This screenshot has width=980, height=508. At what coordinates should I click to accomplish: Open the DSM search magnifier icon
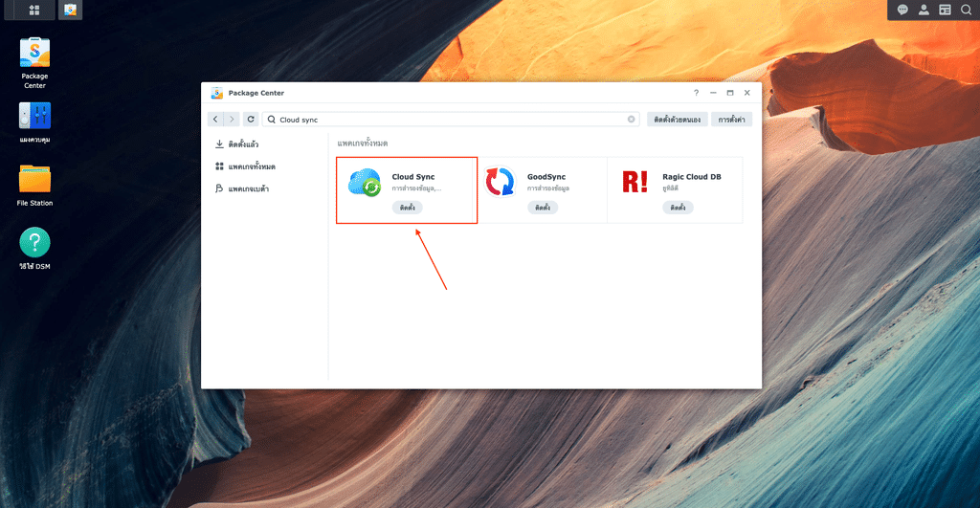coord(967,10)
